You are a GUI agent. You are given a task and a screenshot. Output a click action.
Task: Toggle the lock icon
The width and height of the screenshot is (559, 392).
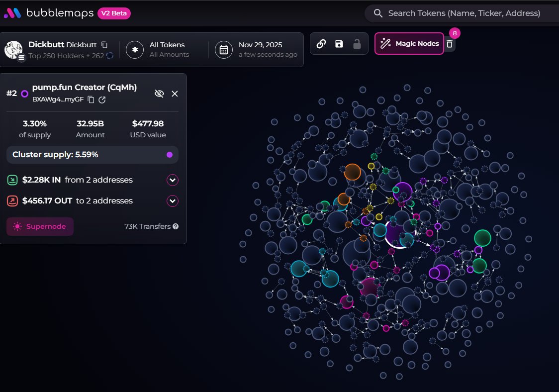pyautogui.click(x=357, y=43)
